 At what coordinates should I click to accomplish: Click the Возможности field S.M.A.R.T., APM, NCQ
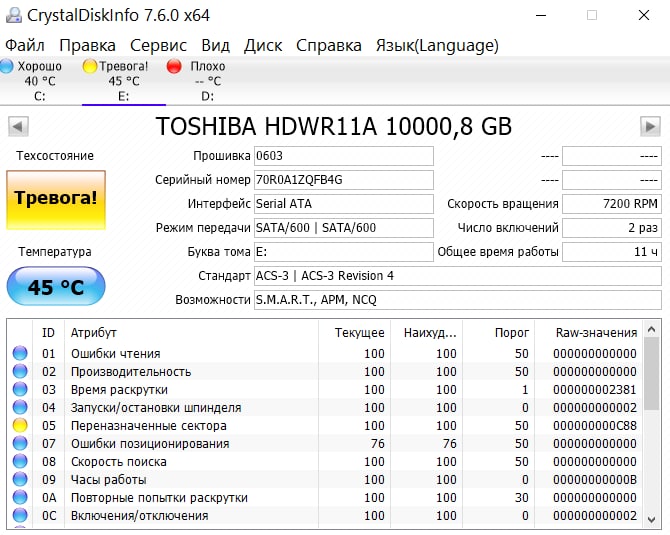(x=458, y=300)
